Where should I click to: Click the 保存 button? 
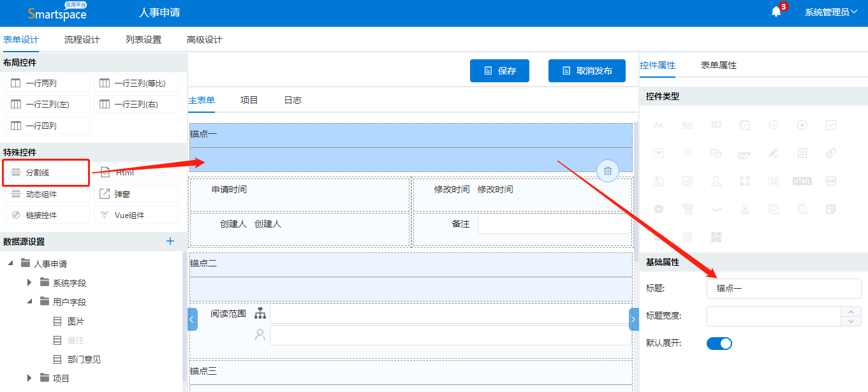click(x=500, y=71)
